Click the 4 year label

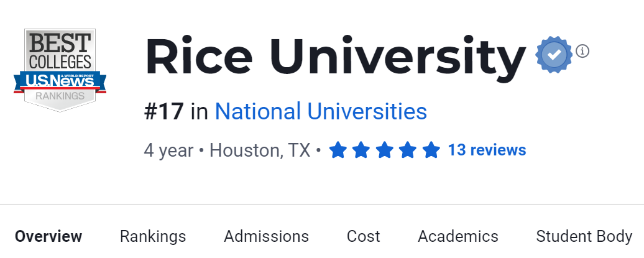pyautogui.click(x=168, y=150)
